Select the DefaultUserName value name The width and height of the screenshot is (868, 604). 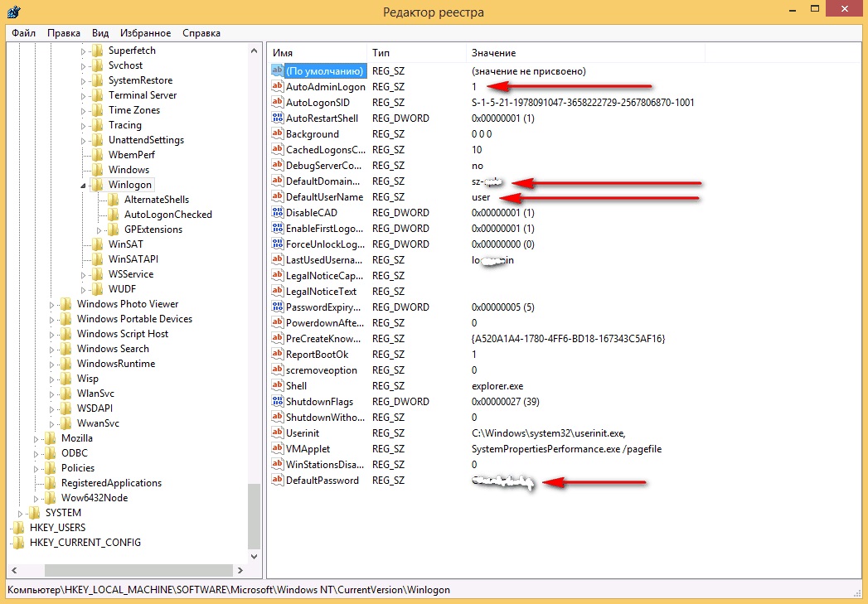click(x=324, y=197)
